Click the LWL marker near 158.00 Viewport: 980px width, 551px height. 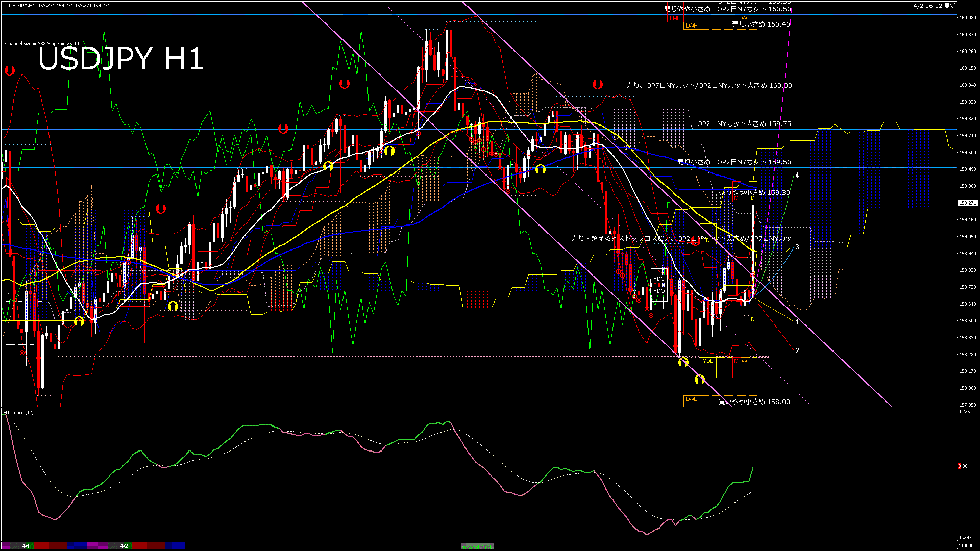691,399
